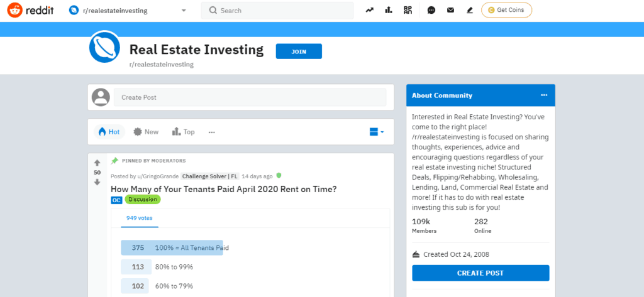This screenshot has height=297, width=644.
Task: Click the Challenge Solver | FL flair
Action: 210,176
